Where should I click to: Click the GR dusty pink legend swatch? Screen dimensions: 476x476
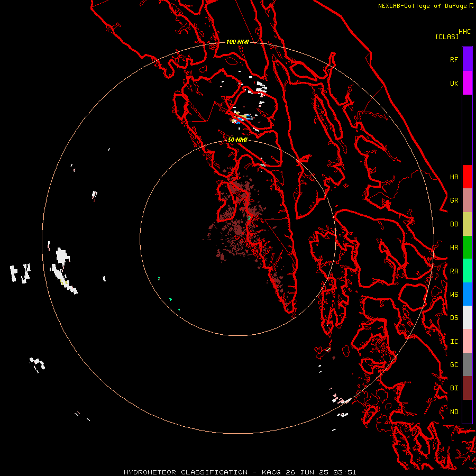click(x=467, y=200)
